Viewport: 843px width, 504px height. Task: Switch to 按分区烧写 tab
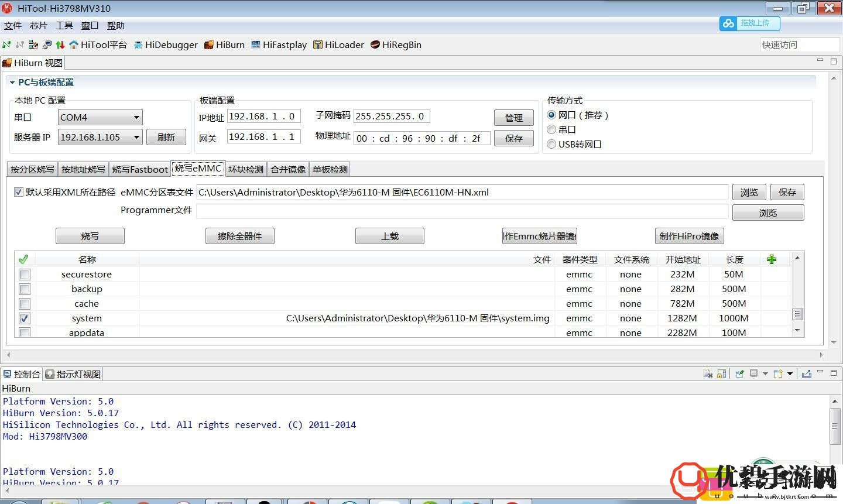tap(32, 169)
